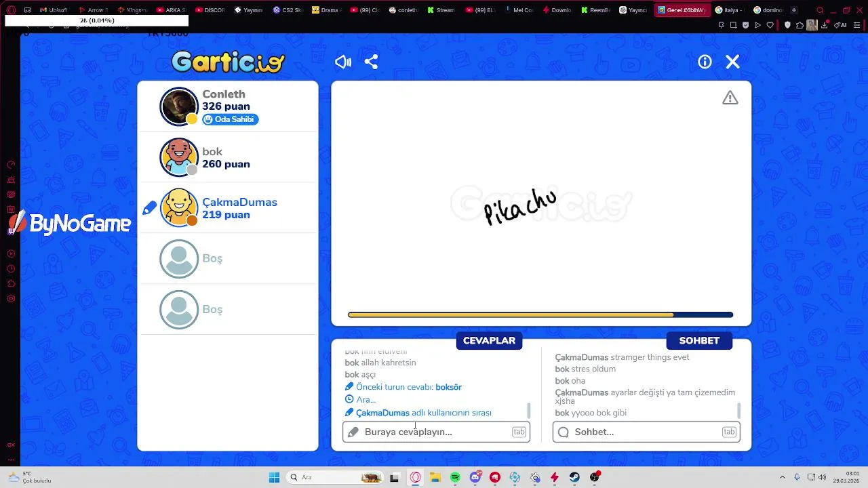This screenshot has width=868, height=488.
Task: Click Conleth's '326 puan' score
Action: coord(226,106)
